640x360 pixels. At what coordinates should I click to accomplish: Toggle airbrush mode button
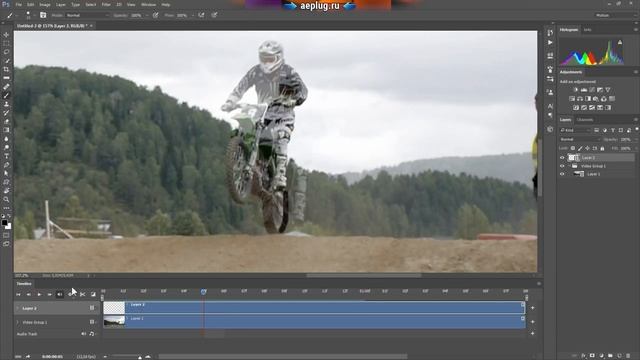[x=201, y=15]
